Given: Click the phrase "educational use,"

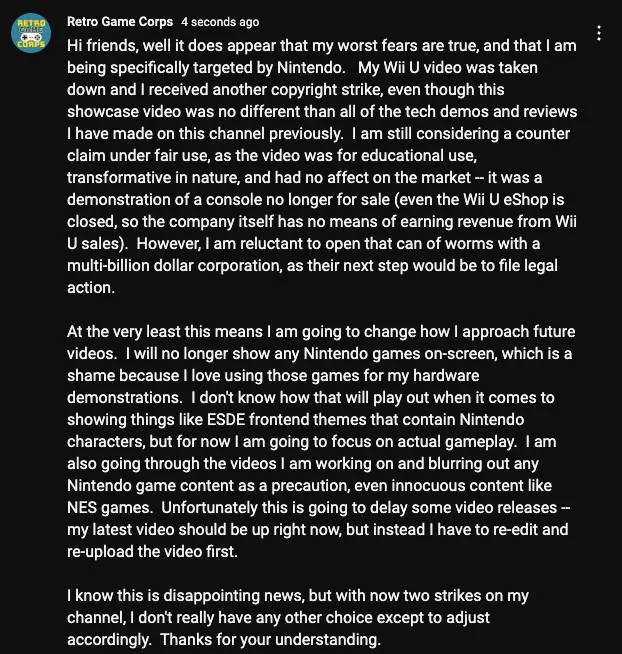Looking at the screenshot, I should pyautogui.click(x=419, y=156).
